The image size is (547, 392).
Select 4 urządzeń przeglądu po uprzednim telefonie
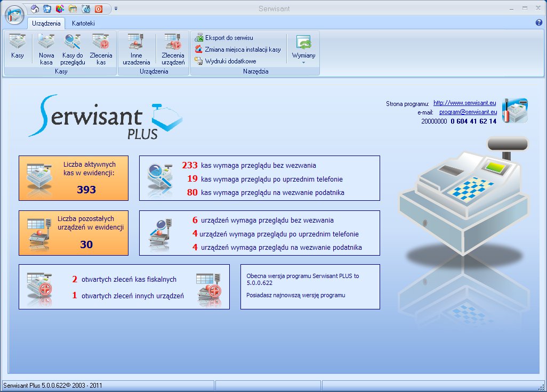tap(276, 234)
